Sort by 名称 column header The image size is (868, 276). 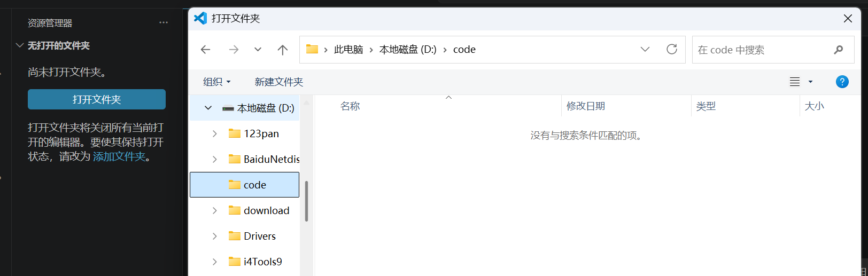350,106
